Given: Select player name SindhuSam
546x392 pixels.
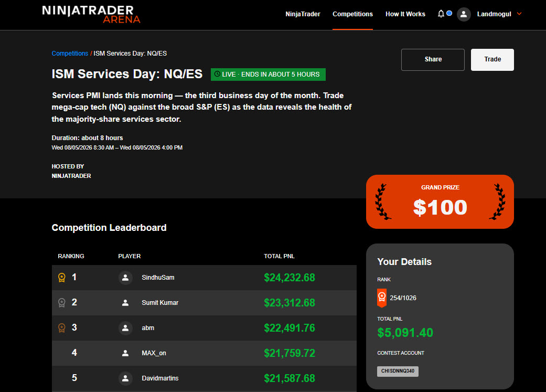Looking at the screenshot, I should (x=158, y=278).
